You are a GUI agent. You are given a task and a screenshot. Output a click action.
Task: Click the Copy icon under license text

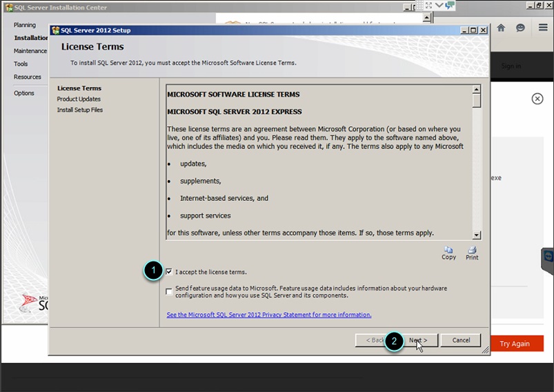click(x=448, y=250)
